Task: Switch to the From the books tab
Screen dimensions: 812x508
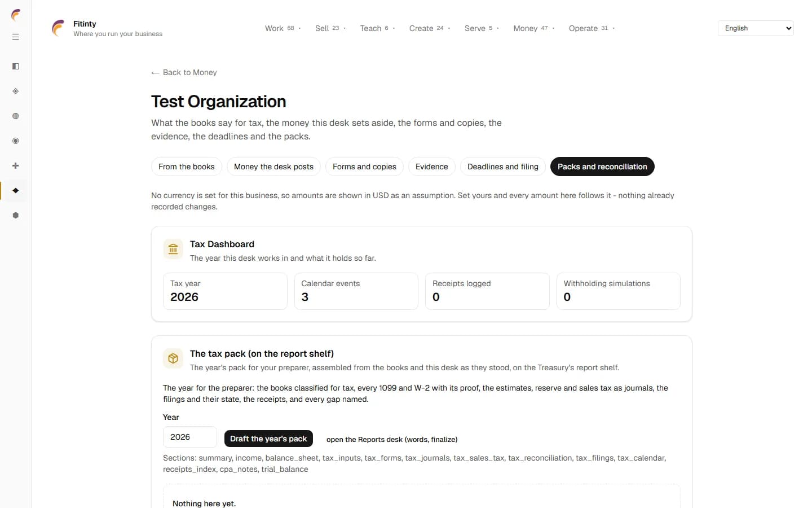Action: click(x=187, y=167)
